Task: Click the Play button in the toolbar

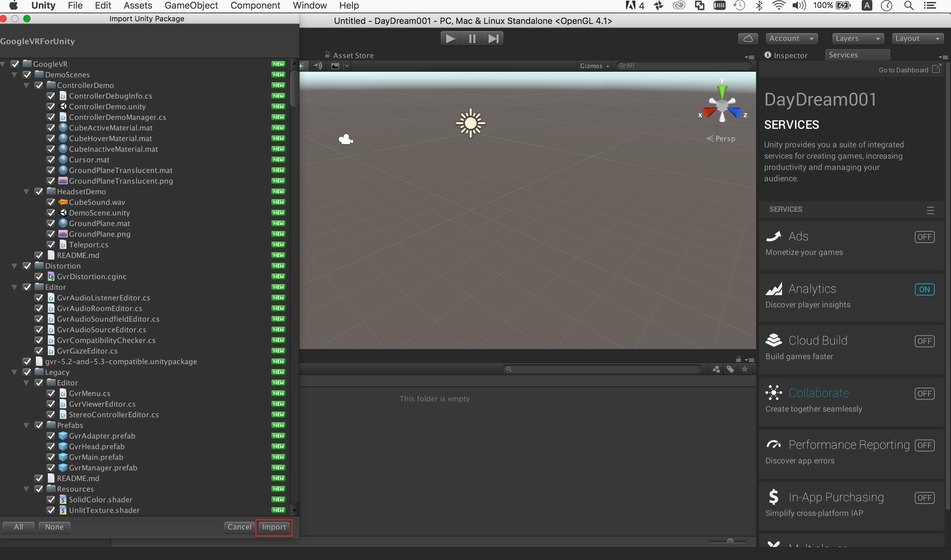Action: click(x=450, y=39)
